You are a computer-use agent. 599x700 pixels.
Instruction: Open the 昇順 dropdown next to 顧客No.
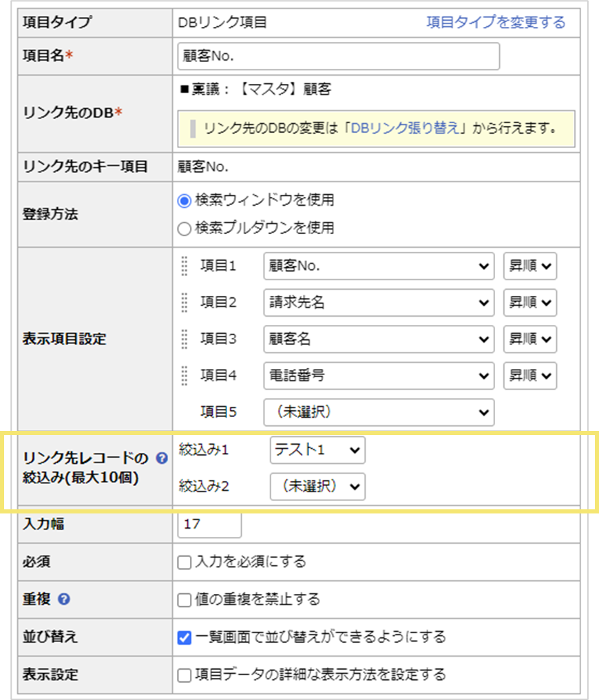pos(529,266)
